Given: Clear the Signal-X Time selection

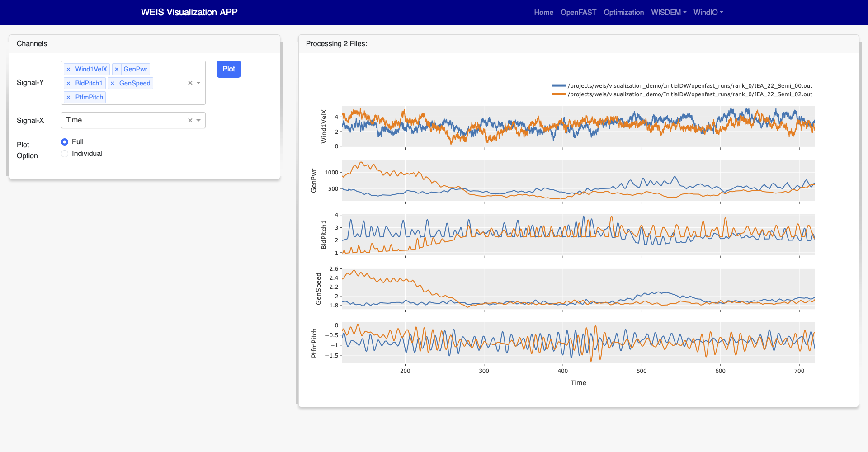Looking at the screenshot, I should tap(190, 120).
